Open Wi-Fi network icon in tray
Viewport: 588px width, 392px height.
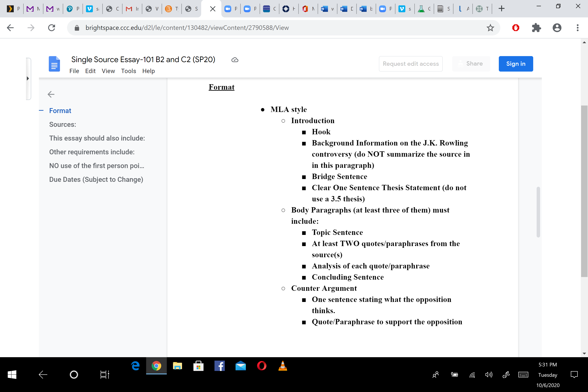[x=472, y=375]
